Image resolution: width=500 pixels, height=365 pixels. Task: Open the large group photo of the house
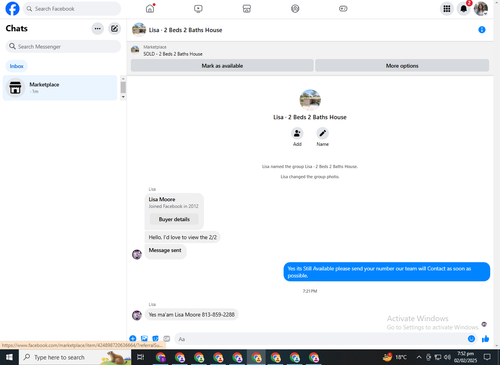(x=310, y=100)
